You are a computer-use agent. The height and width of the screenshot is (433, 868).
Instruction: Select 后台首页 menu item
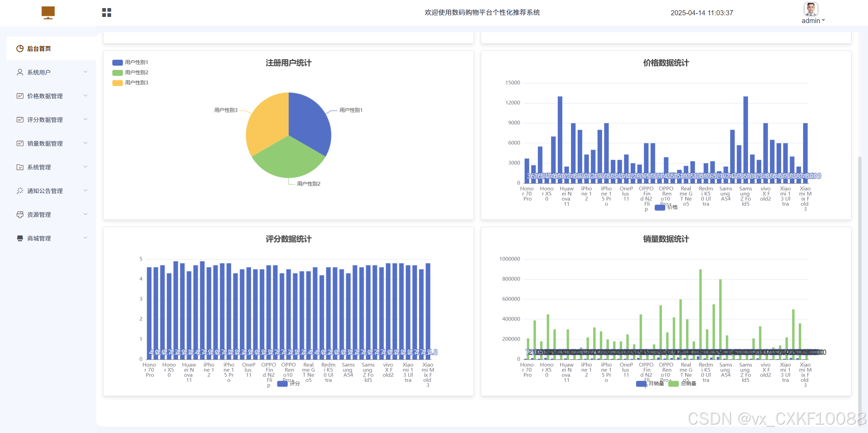tap(39, 48)
